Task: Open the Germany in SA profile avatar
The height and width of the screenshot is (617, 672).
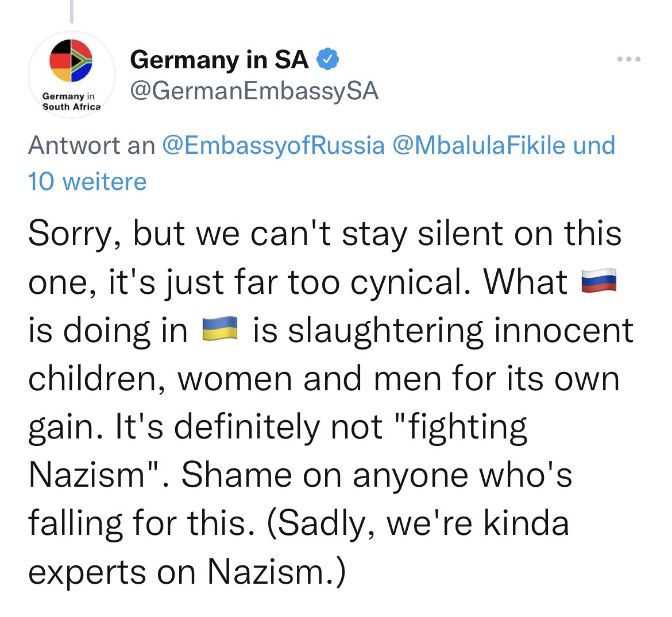Action: tap(72, 75)
